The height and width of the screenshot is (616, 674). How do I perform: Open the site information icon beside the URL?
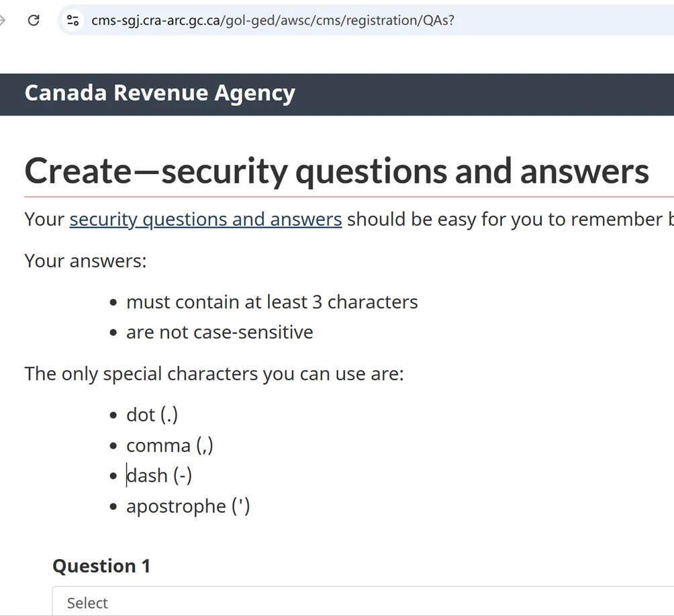tap(73, 20)
